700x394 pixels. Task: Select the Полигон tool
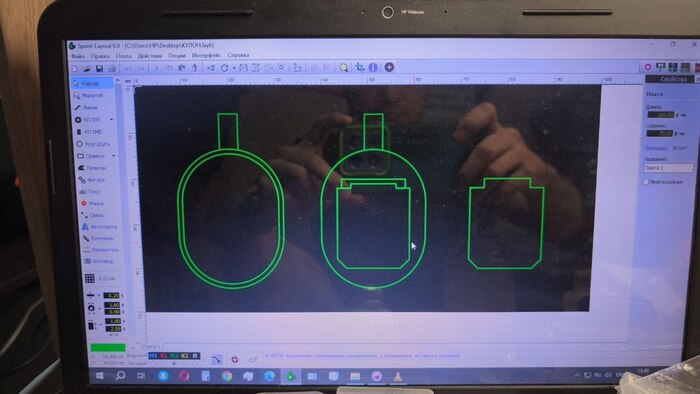(93, 168)
